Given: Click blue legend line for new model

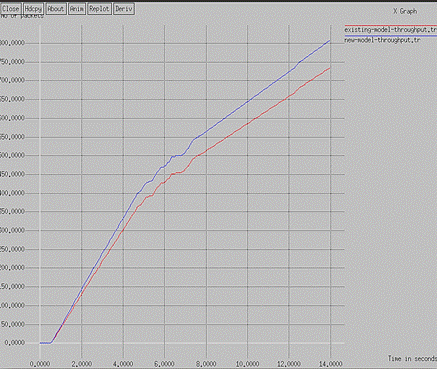Looking at the screenshot, I should pyautogui.click(x=390, y=36).
